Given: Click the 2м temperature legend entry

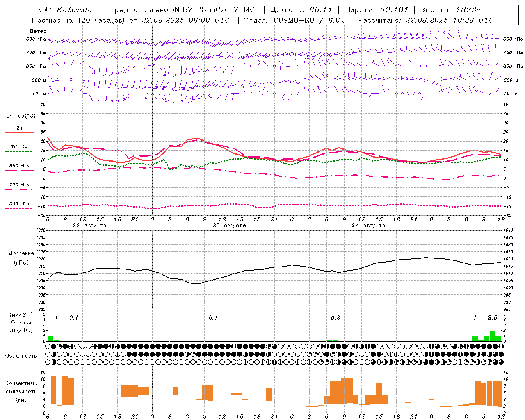Looking at the screenshot, I should 19,128.
